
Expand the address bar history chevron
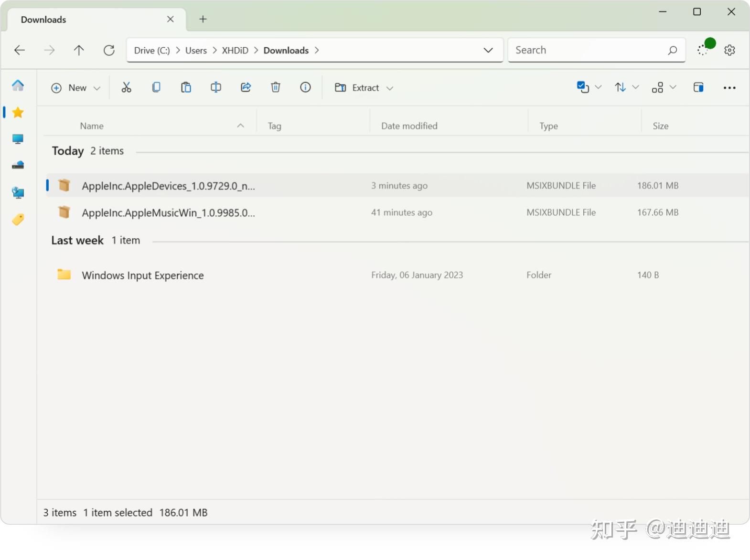[x=488, y=50]
